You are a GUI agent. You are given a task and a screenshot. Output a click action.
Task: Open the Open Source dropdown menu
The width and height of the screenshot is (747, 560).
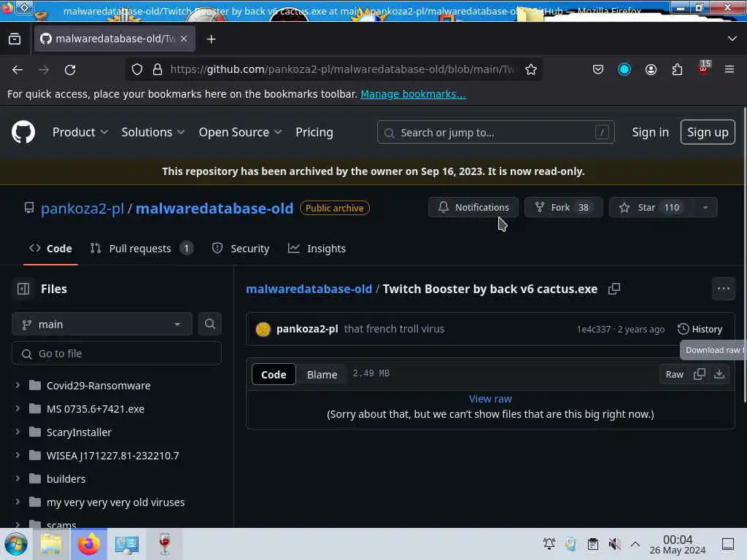240,133
